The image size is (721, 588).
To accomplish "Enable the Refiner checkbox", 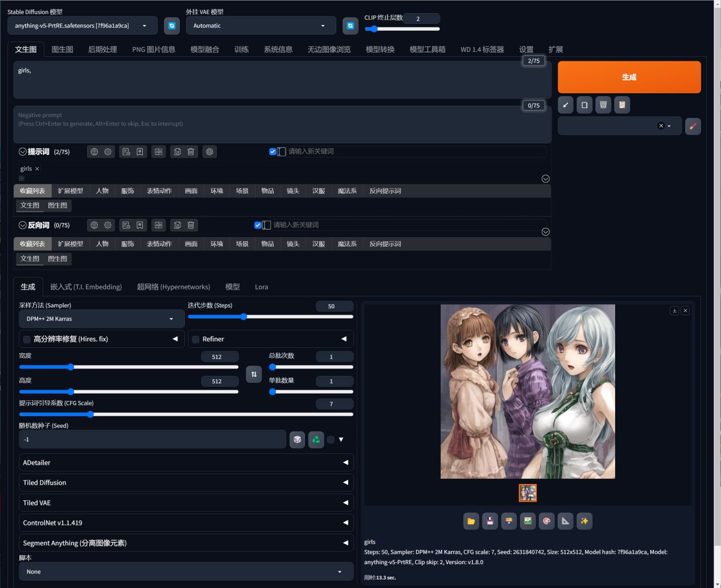I will pyautogui.click(x=195, y=339).
